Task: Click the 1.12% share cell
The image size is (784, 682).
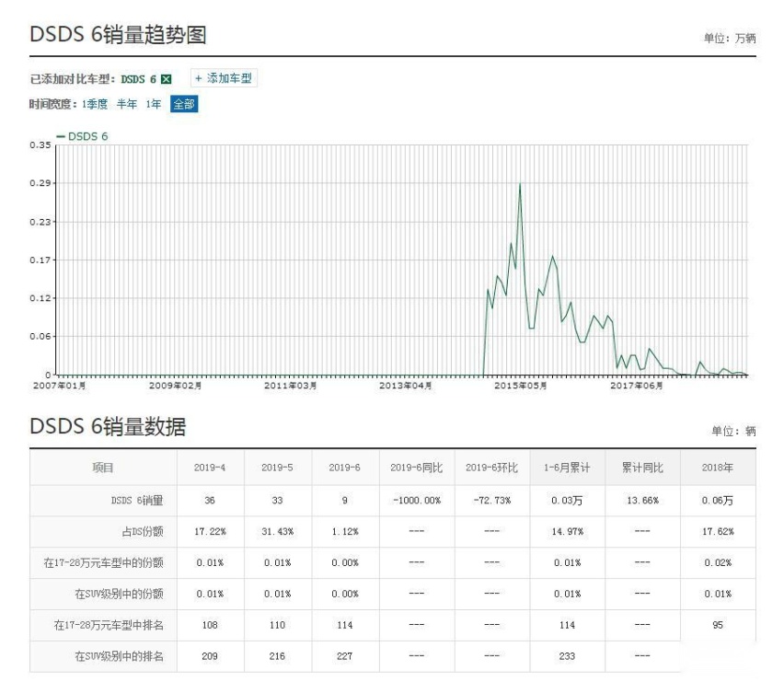Action: coord(345,531)
